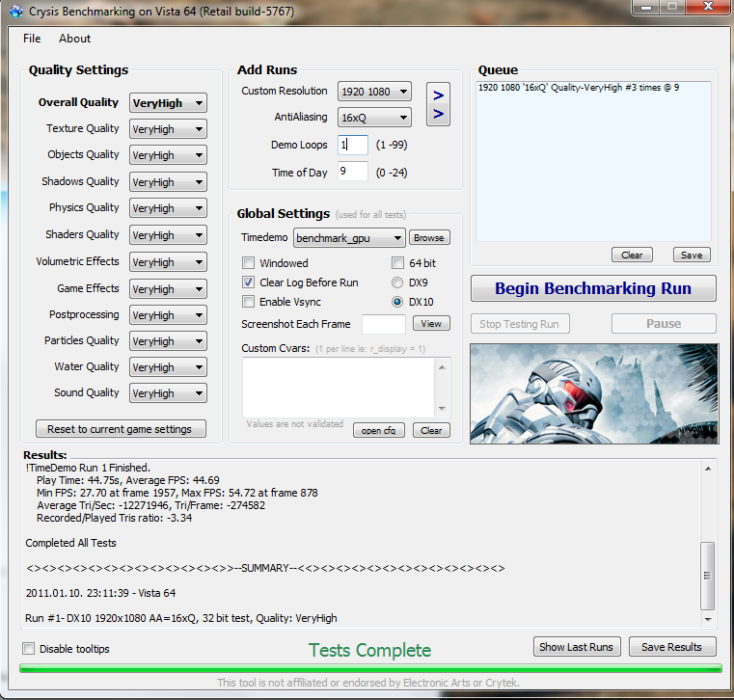
Task: Click Reset to current game settings
Action: click(x=121, y=429)
